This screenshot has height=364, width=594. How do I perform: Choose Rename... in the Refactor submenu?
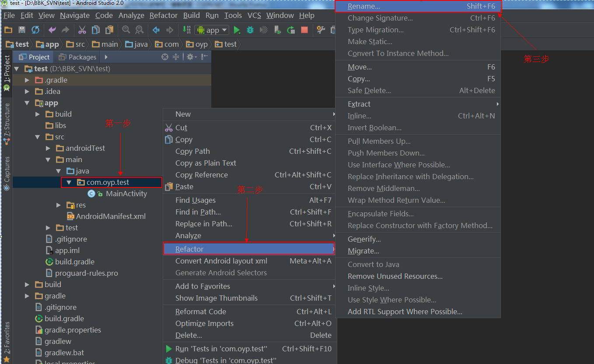tap(418, 6)
